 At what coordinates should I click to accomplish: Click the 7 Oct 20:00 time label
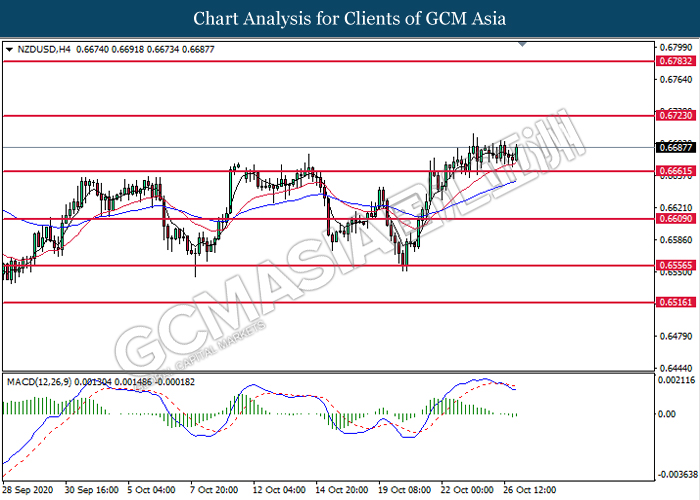coord(214,490)
